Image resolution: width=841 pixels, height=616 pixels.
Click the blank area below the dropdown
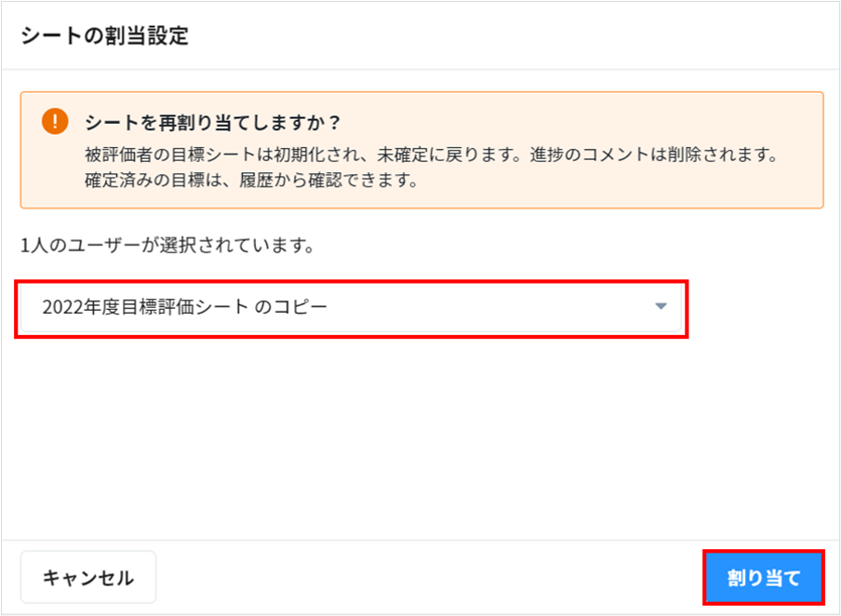click(419, 437)
